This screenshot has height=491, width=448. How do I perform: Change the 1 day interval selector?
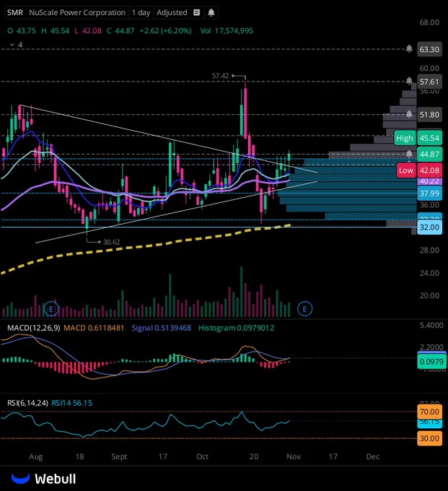tap(141, 12)
